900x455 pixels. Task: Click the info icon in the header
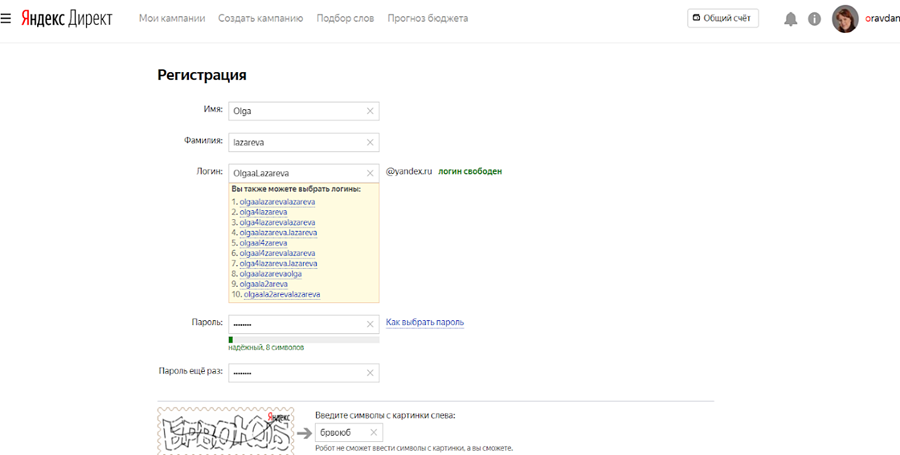pos(814,19)
